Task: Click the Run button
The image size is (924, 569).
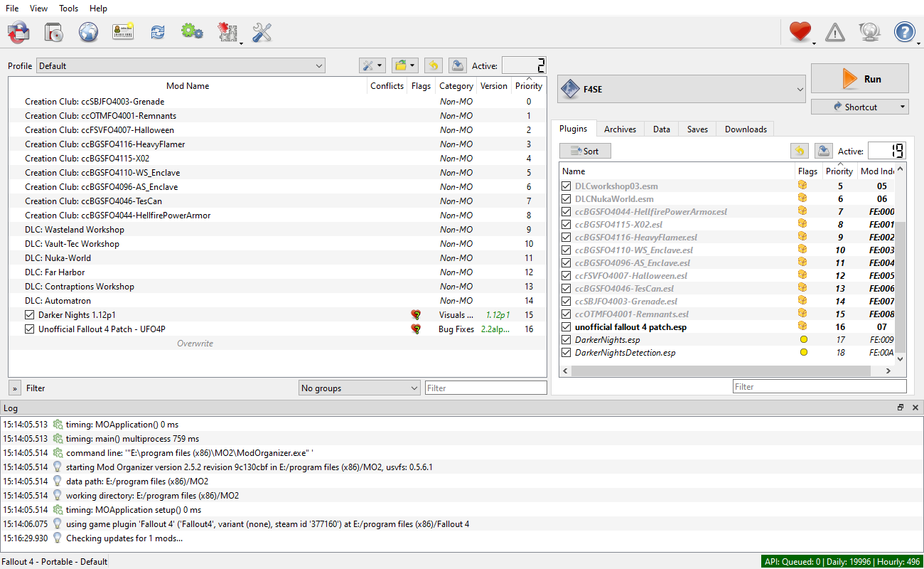Action: coord(859,79)
